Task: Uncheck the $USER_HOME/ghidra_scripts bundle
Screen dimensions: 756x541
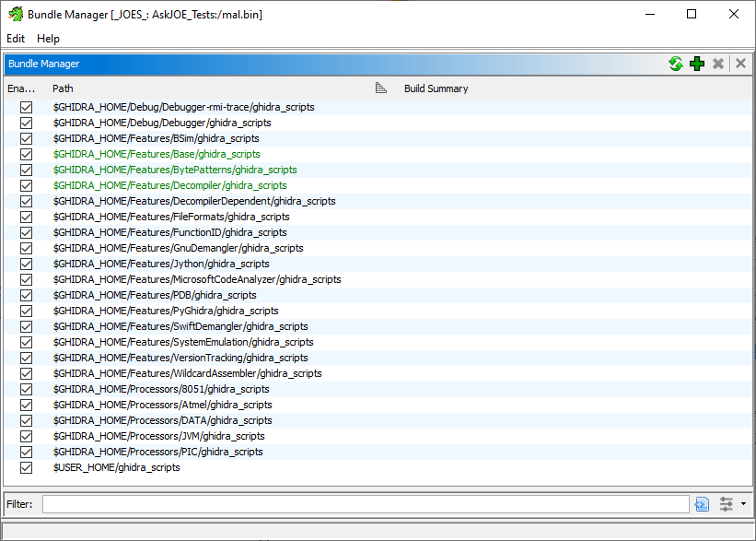Action: [x=26, y=467]
